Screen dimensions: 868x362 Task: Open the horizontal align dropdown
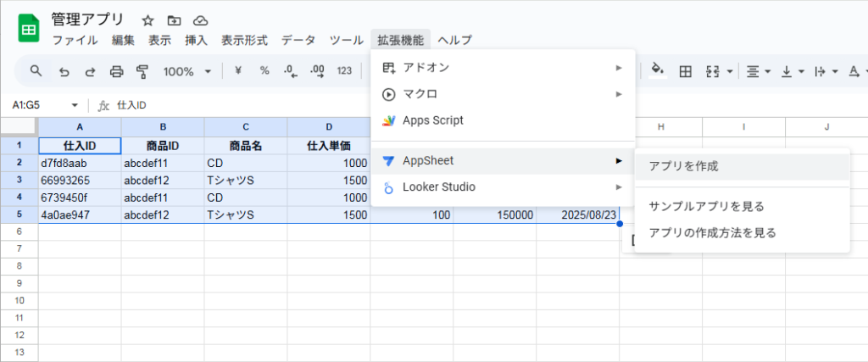(x=757, y=71)
